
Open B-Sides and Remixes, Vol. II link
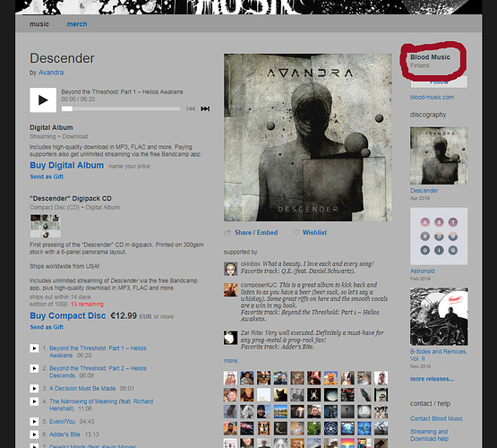(x=439, y=355)
